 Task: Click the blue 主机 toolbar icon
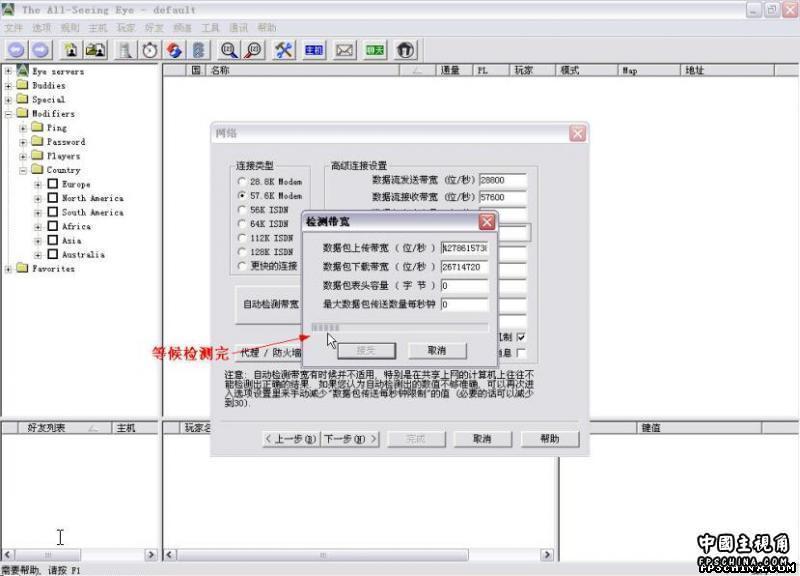[x=314, y=50]
